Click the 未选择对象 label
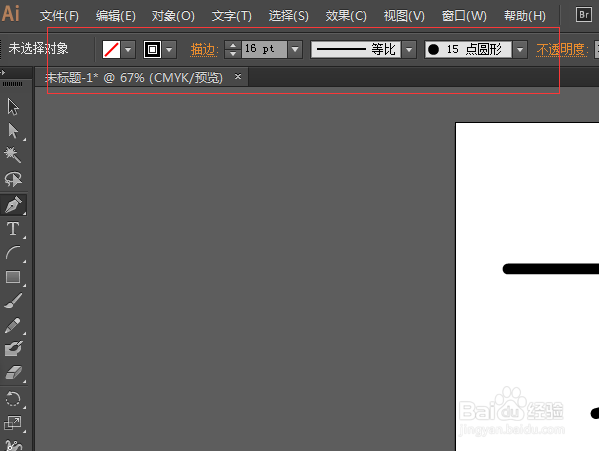Screen dimensions: 599x451 pyautogui.click(x=38, y=49)
